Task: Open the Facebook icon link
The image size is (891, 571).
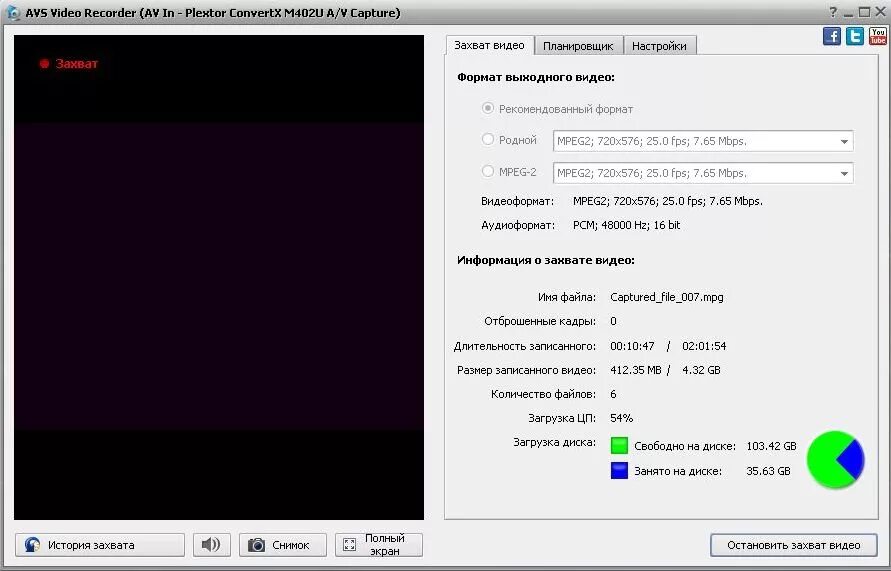Action: (x=832, y=36)
